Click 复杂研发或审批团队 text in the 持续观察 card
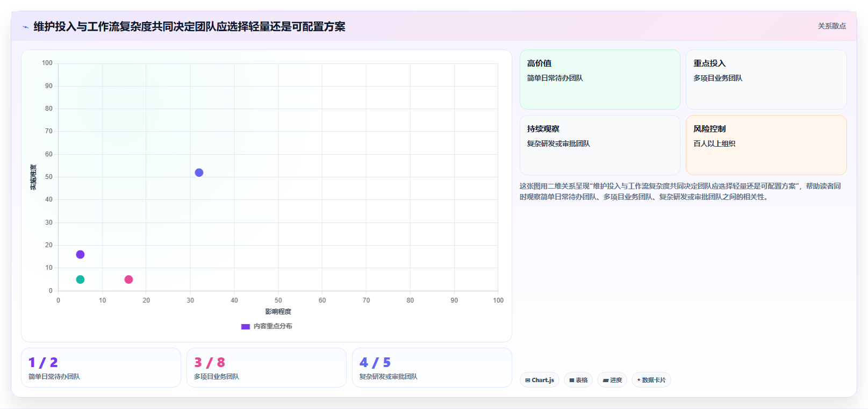868x409 pixels. 558,143
